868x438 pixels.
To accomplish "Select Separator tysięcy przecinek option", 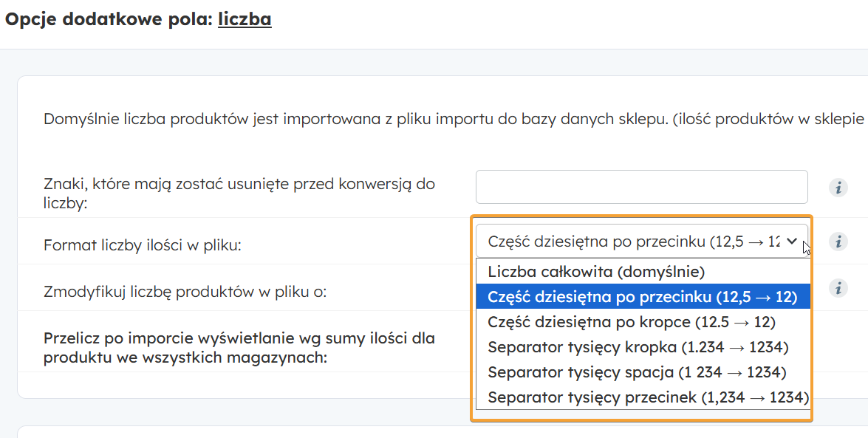I will (643, 397).
